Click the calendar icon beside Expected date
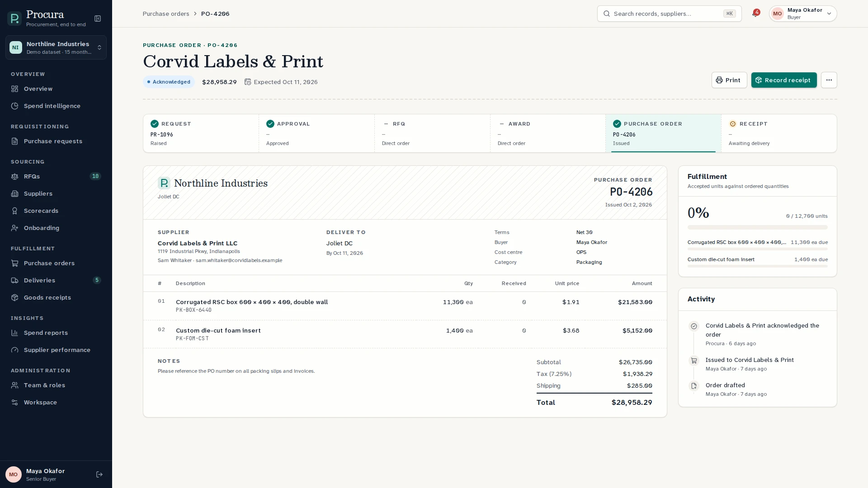This screenshot has width=868, height=488. coord(248,82)
